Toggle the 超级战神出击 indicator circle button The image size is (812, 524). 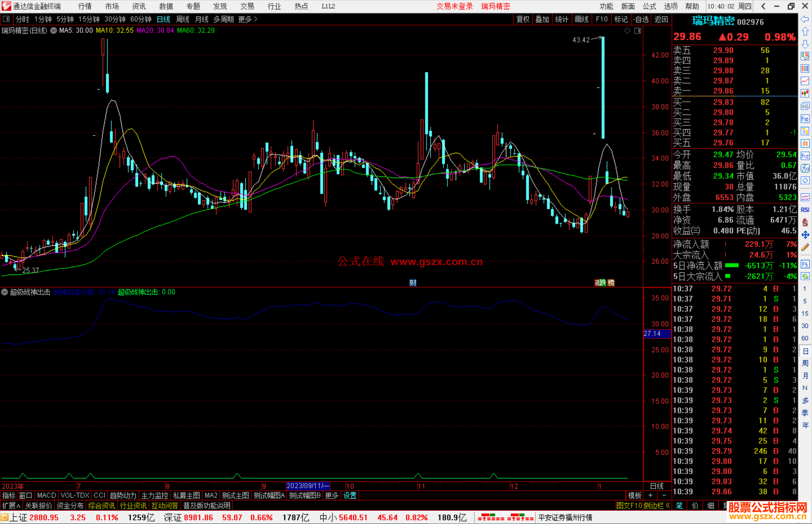point(5,292)
